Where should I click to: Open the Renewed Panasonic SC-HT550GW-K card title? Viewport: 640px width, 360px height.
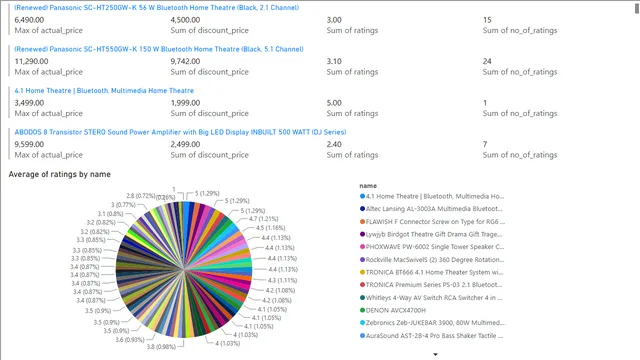[x=159, y=49]
